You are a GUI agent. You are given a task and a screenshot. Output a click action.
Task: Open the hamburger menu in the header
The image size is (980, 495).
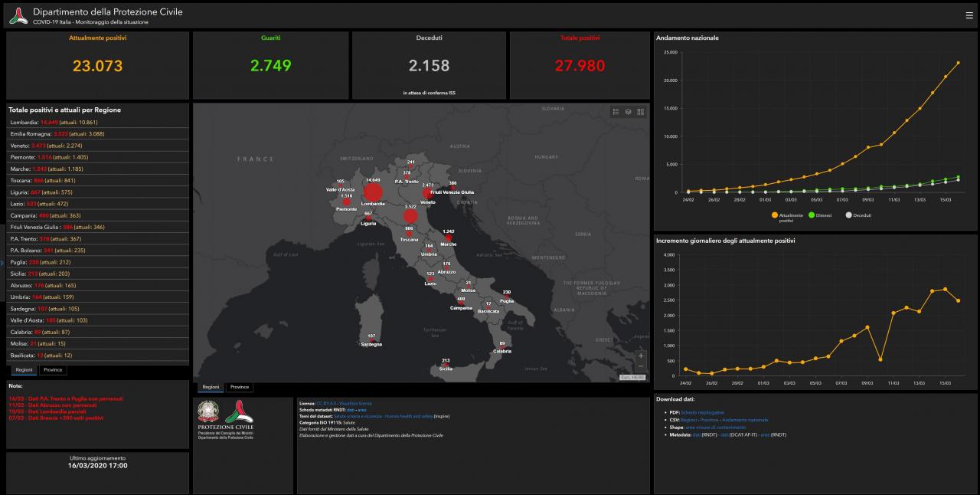click(x=969, y=15)
